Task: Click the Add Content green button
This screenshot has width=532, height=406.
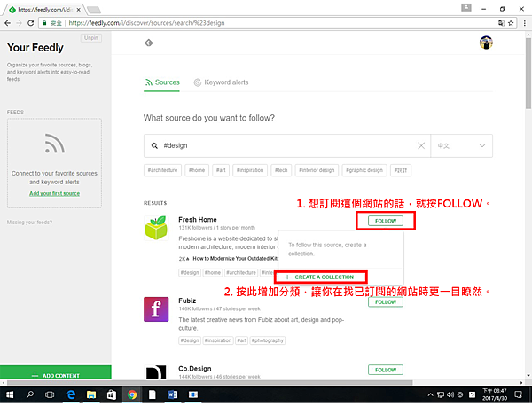Action: 56,372
